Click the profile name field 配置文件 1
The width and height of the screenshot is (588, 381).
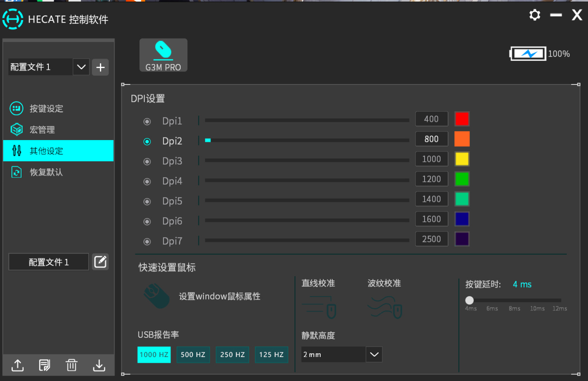click(49, 262)
